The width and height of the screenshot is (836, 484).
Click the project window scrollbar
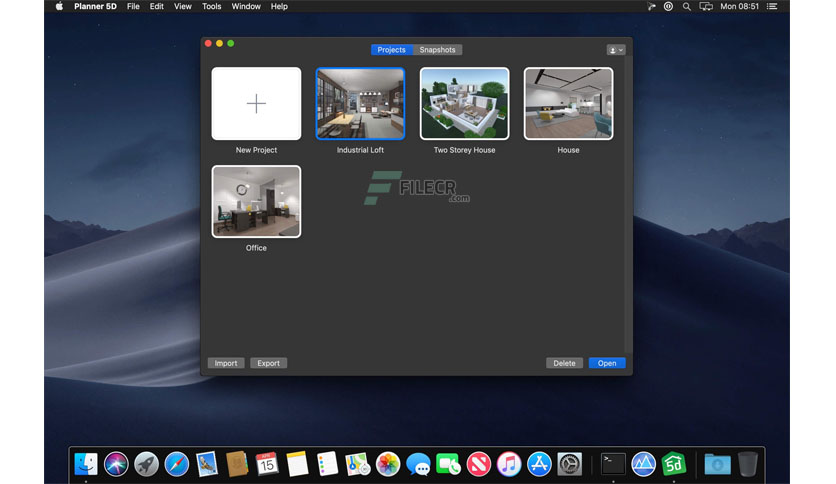tap(628, 205)
